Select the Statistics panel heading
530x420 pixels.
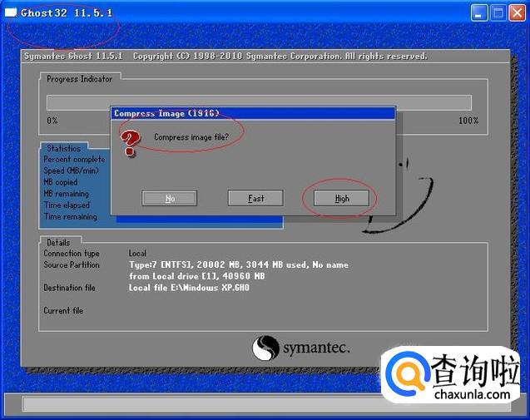(63, 148)
